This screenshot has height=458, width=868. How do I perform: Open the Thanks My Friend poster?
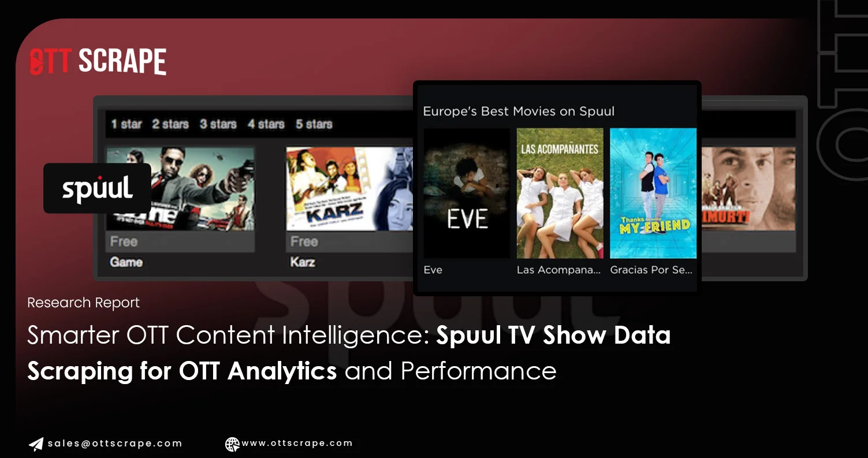653,193
